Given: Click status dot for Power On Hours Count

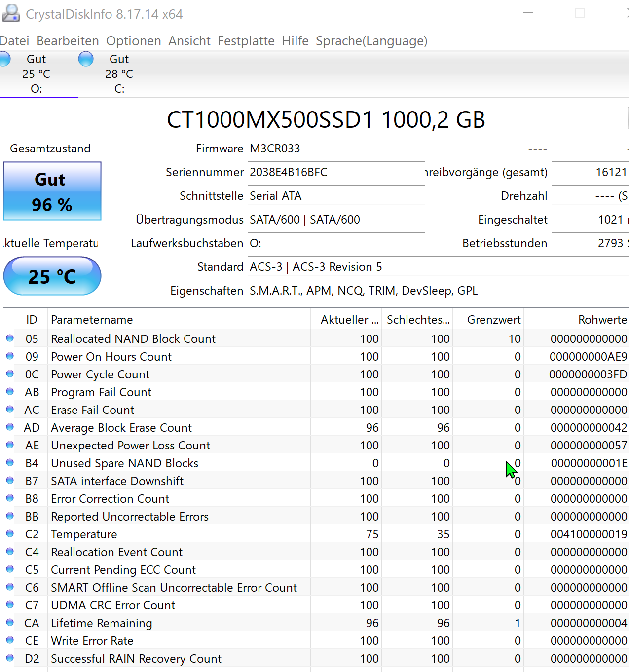Looking at the screenshot, I should point(10,356).
